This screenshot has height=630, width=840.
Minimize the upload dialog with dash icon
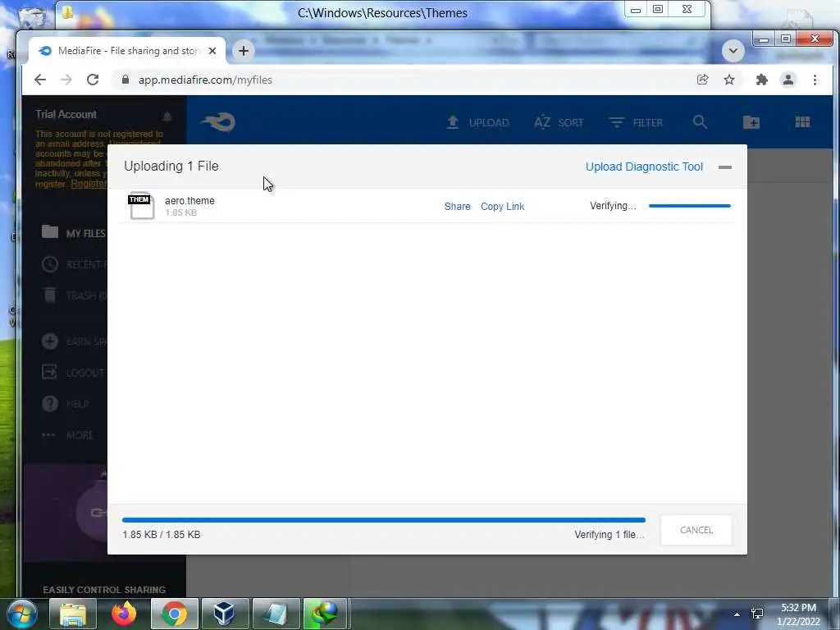pyautogui.click(x=725, y=167)
